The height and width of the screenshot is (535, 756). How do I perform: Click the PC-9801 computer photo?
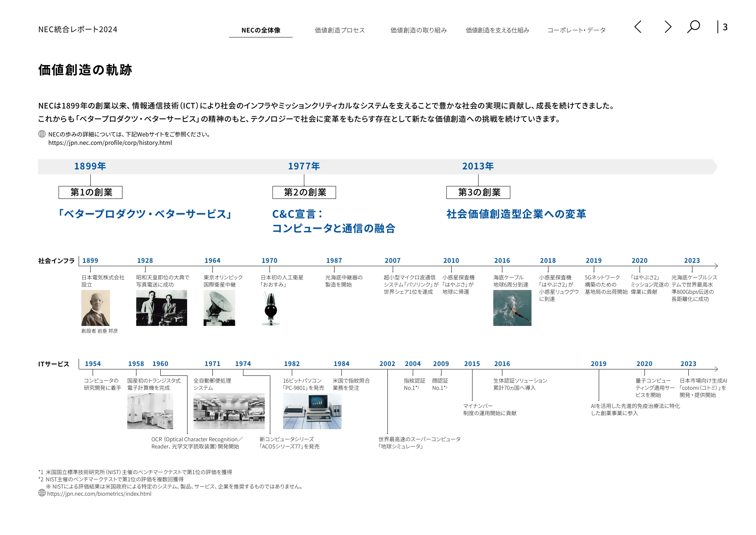click(312, 411)
